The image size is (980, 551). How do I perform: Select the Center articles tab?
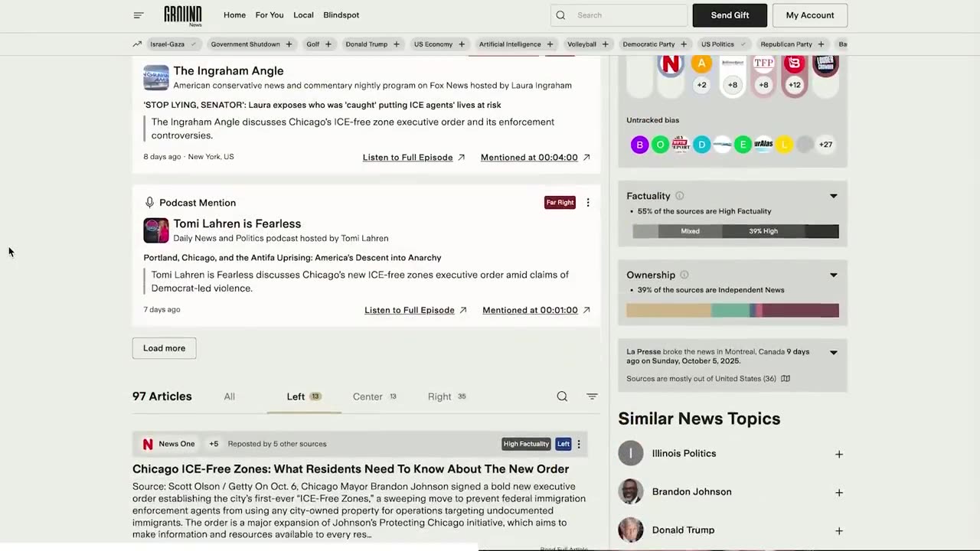coord(374,396)
